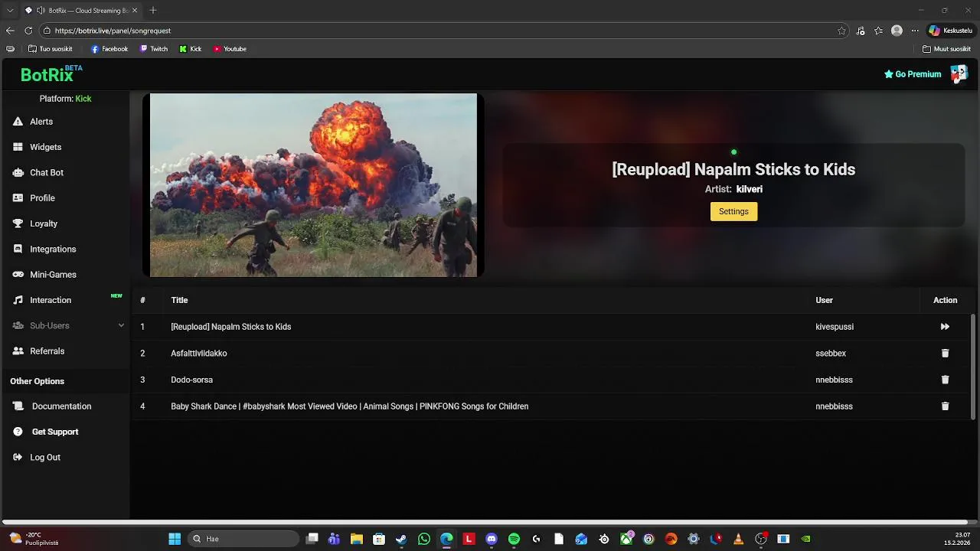The image size is (980, 551).
Task: Click the now-playing title heading
Action: (733, 170)
